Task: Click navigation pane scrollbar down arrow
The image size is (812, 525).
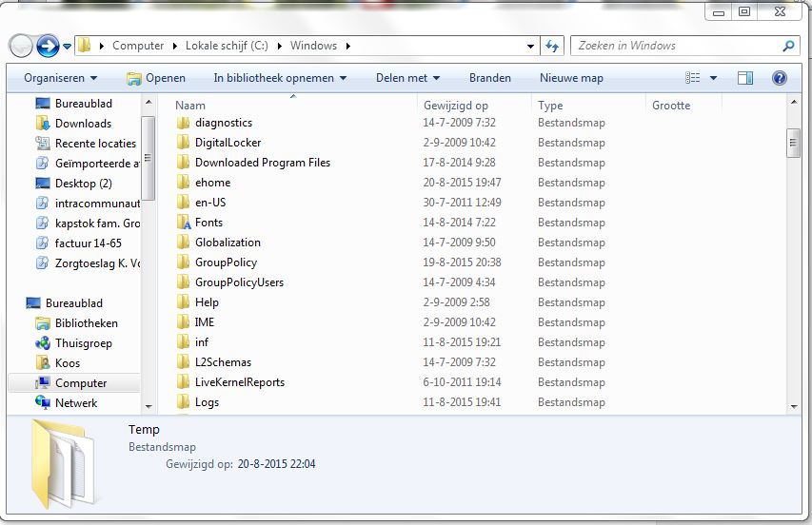Action: click(149, 406)
